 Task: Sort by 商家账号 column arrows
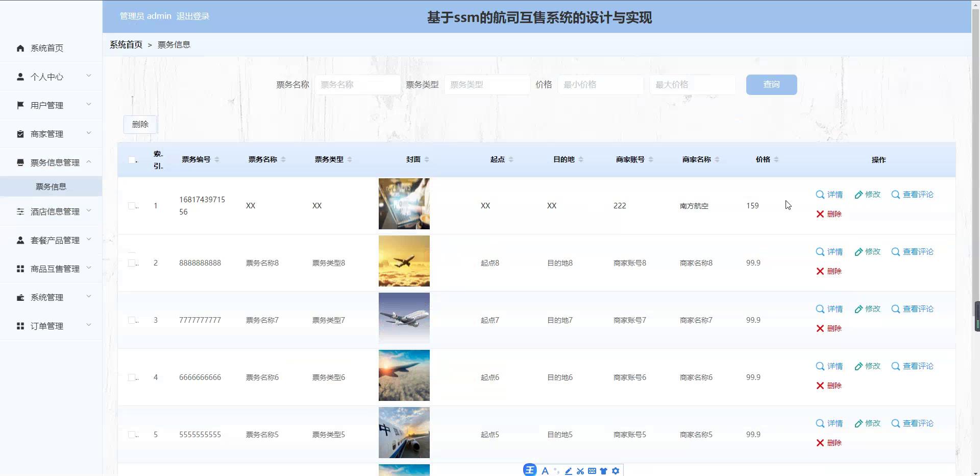pyautogui.click(x=651, y=159)
